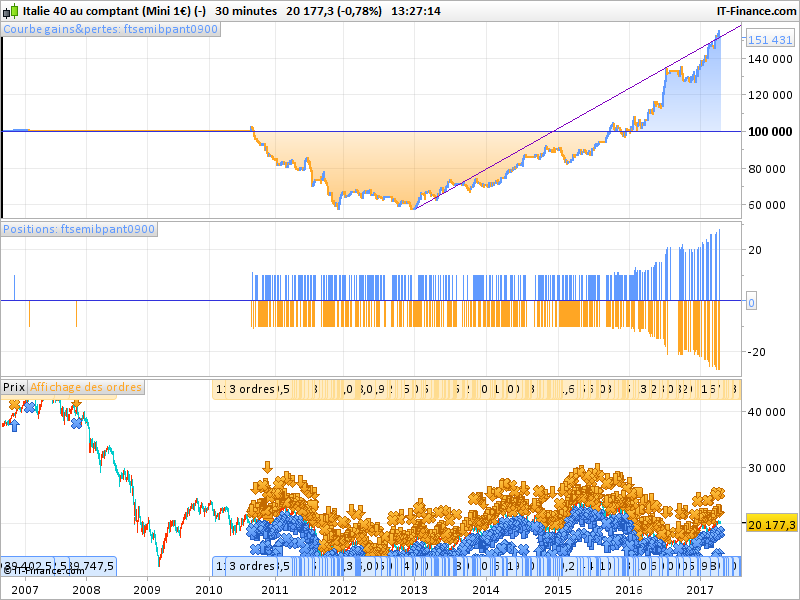This screenshot has width=800, height=600.
Task: Click the 2015 year label on time axis
Action: click(x=558, y=590)
